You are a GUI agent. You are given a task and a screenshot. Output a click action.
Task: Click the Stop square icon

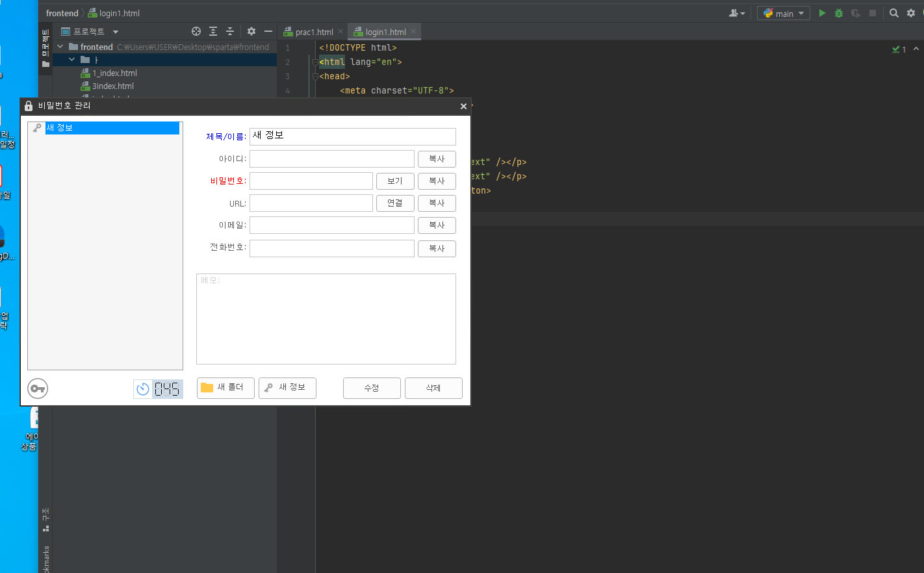click(x=873, y=13)
